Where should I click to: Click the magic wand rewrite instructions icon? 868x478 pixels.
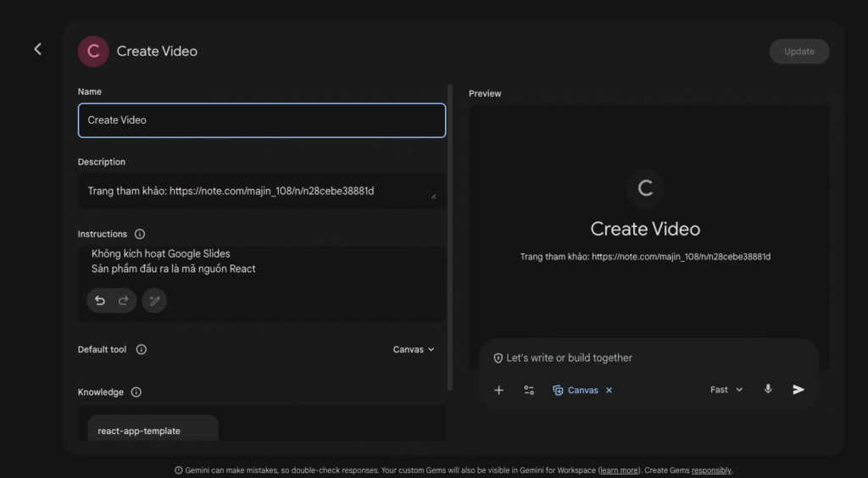[x=154, y=301]
